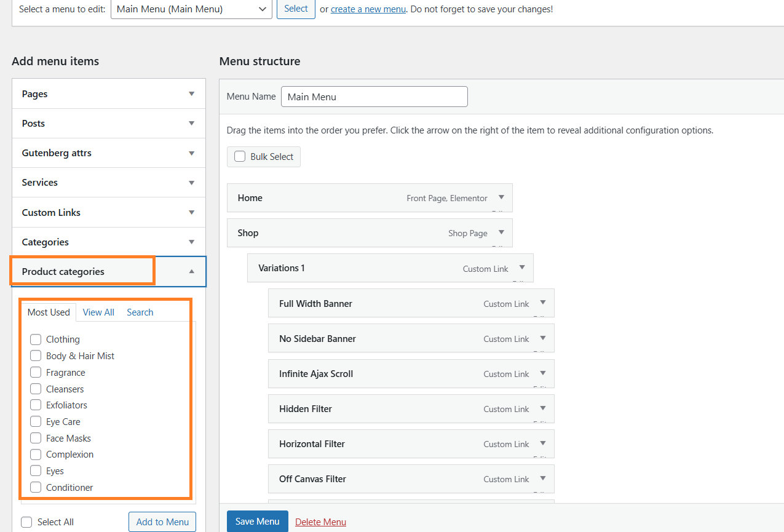Tick the Select All checkbox
Viewport: 784px width, 532px height.
tap(26, 522)
